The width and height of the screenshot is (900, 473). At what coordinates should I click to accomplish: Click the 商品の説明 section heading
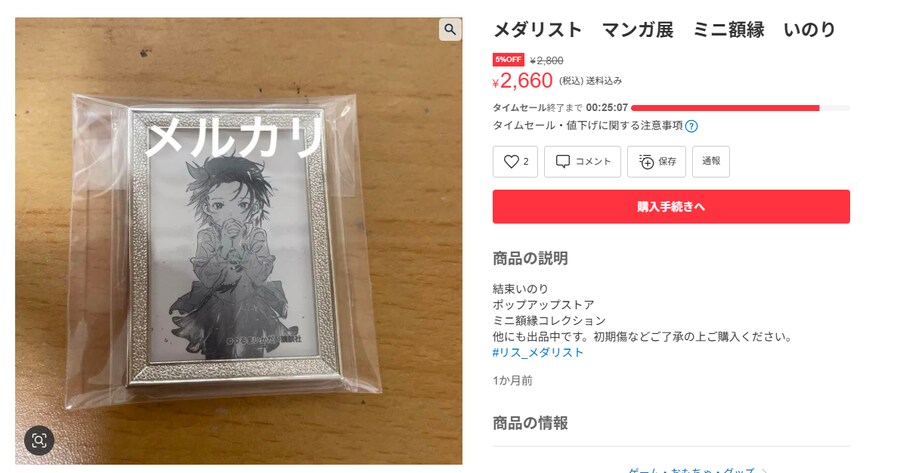coord(530,259)
